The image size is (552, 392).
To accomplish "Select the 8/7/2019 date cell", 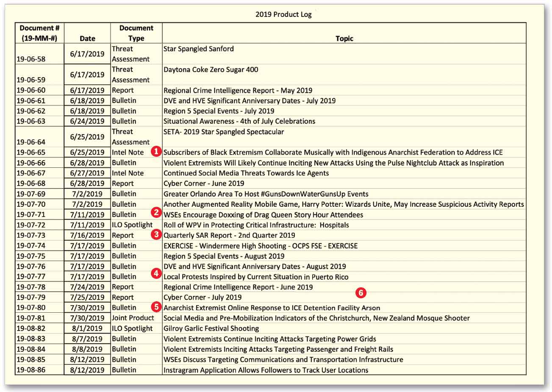I will pos(87,339).
